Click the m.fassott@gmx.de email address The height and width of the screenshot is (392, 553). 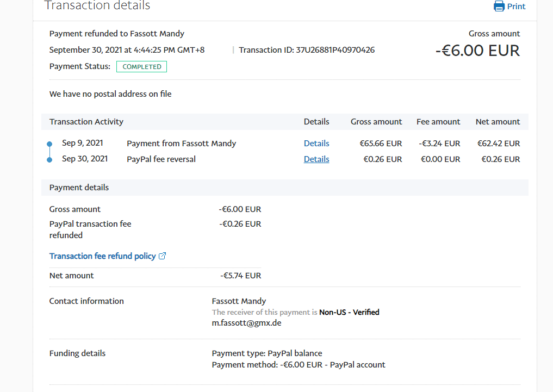point(246,323)
